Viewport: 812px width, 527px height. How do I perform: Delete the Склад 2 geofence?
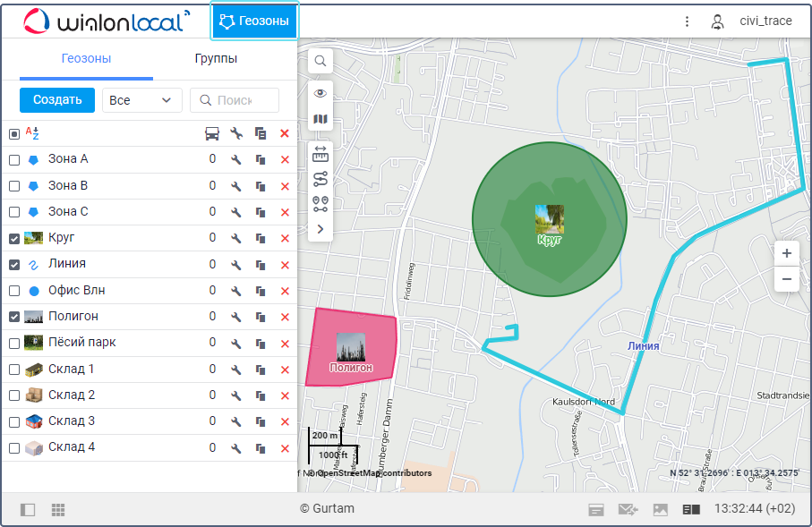pyautogui.click(x=285, y=395)
